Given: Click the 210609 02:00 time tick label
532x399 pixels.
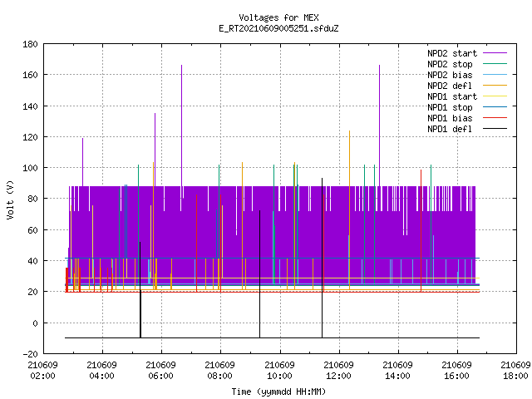Looking at the screenshot, I should click(42, 370).
